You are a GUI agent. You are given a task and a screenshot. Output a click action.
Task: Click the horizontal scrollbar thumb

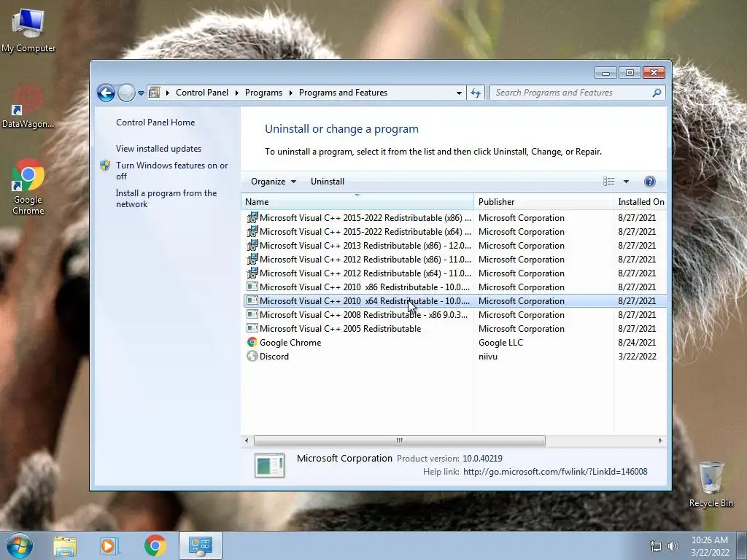[399, 441]
